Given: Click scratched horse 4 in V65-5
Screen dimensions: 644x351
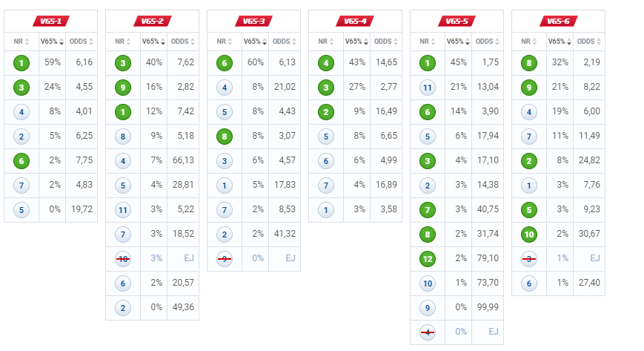Looking at the screenshot, I should coord(428,332).
